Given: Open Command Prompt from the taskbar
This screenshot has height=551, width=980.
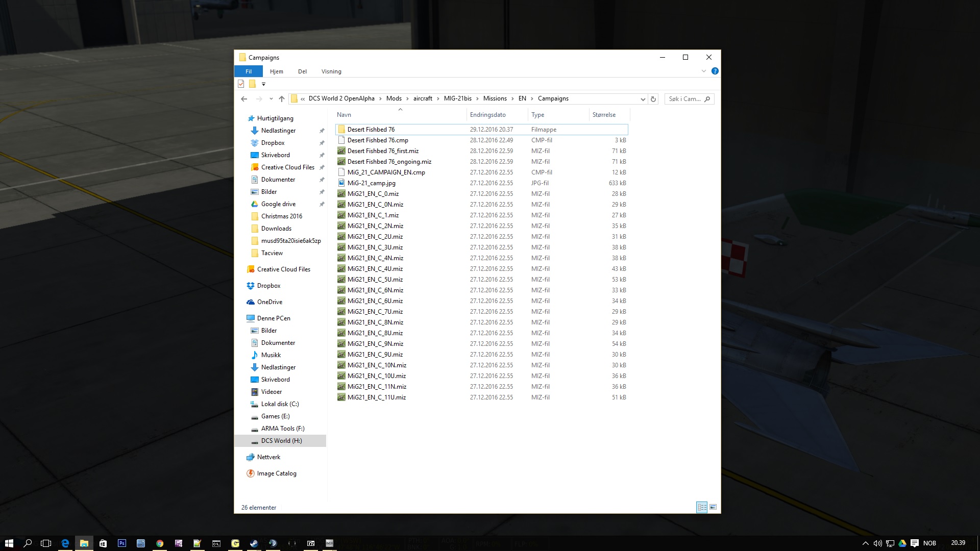Looking at the screenshot, I should coord(216,543).
